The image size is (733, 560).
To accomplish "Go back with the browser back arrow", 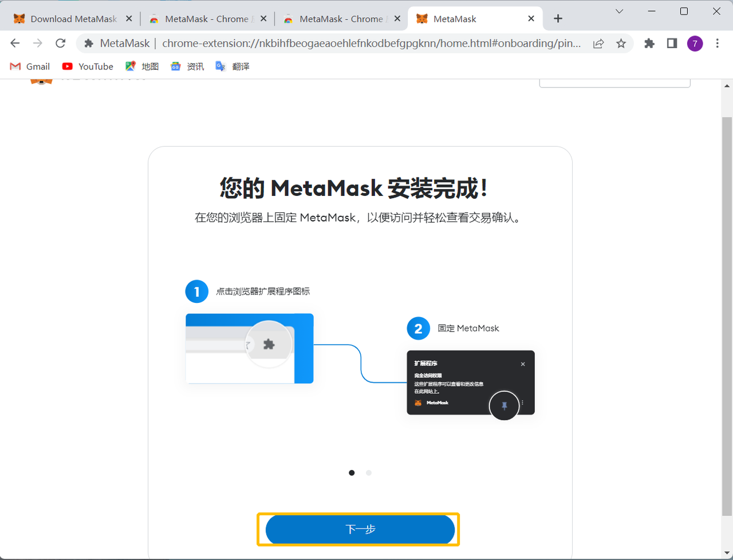I will 15,44.
